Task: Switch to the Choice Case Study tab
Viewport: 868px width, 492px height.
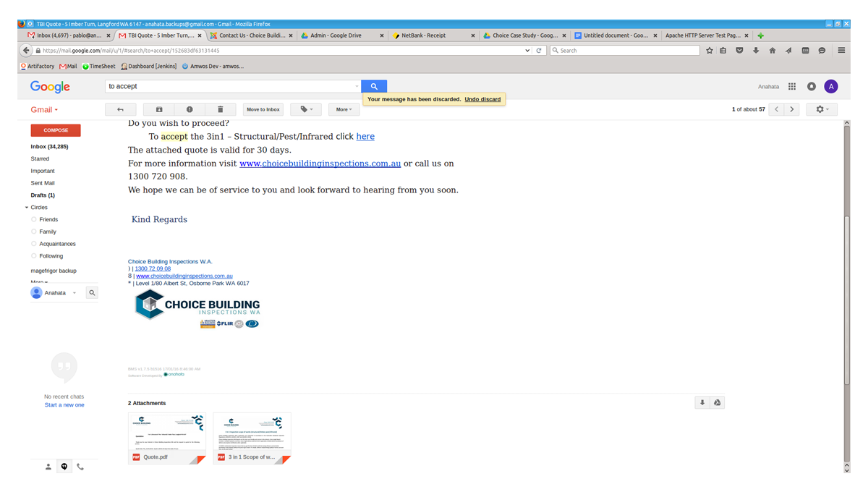Action: tap(524, 35)
